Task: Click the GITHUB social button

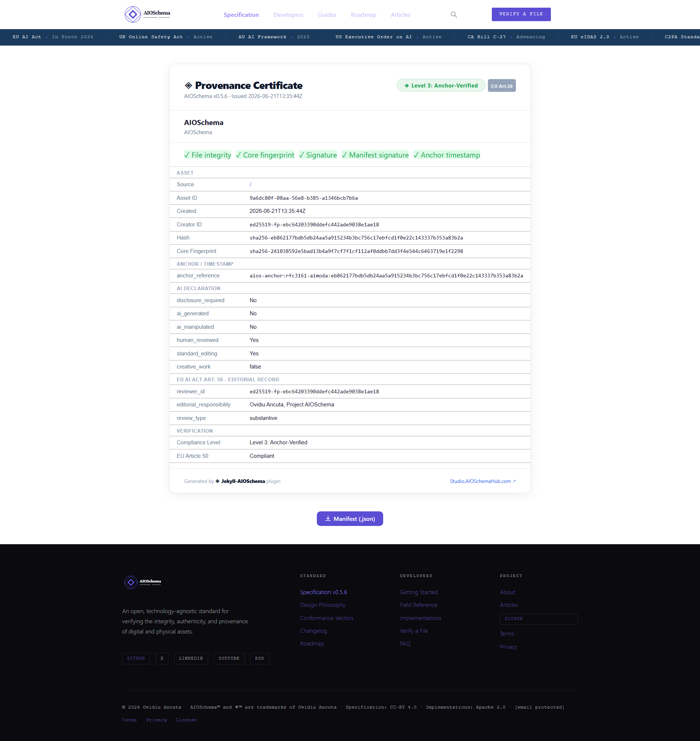Action: [136, 658]
